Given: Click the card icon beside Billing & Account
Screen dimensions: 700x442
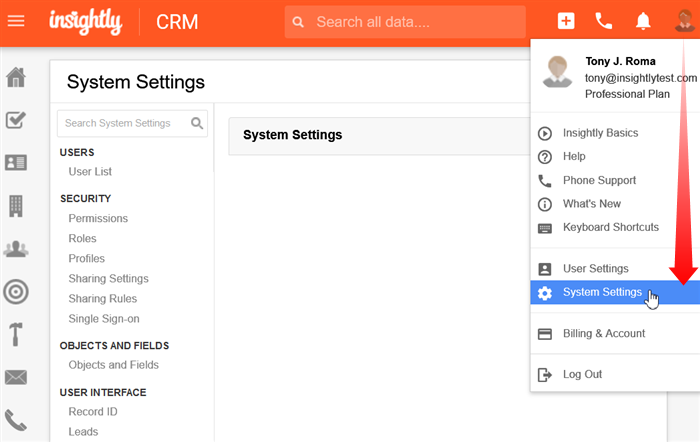Looking at the screenshot, I should point(545,334).
